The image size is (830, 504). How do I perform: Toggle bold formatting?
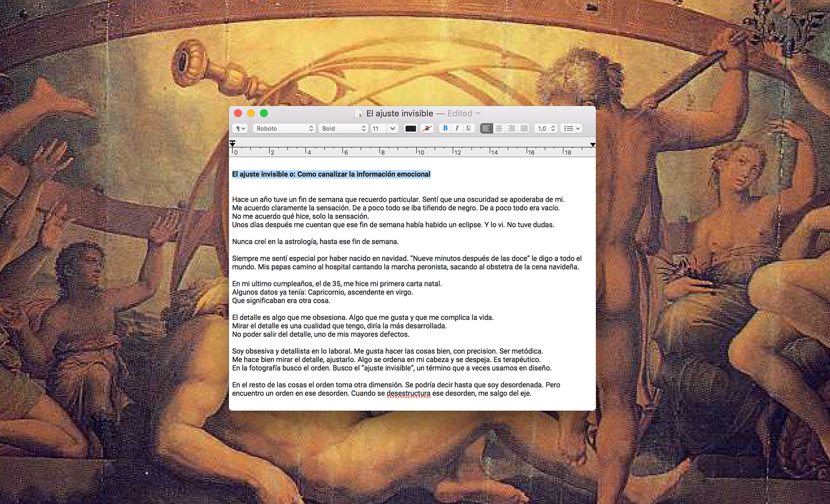pos(445,128)
